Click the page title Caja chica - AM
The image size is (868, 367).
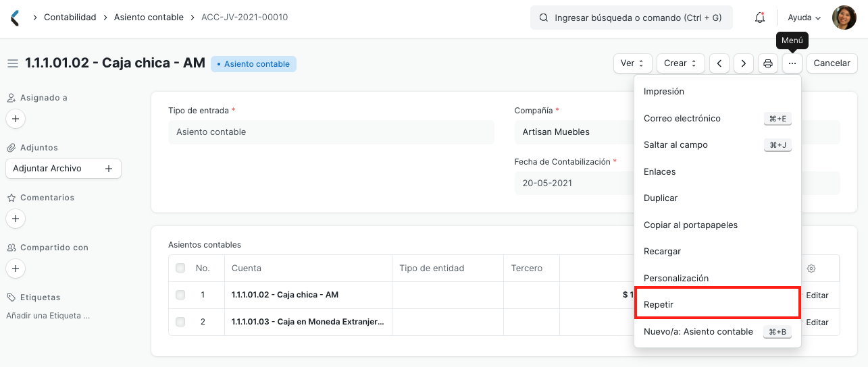click(115, 63)
